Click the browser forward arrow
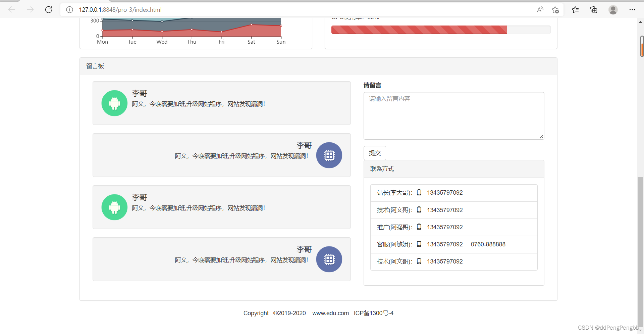This screenshot has width=644, height=334. (30, 10)
